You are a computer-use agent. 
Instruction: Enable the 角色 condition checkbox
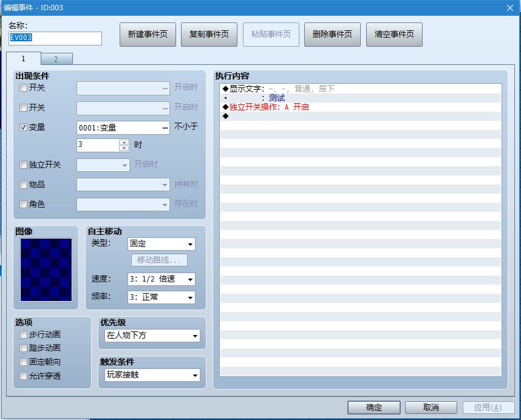point(23,204)
